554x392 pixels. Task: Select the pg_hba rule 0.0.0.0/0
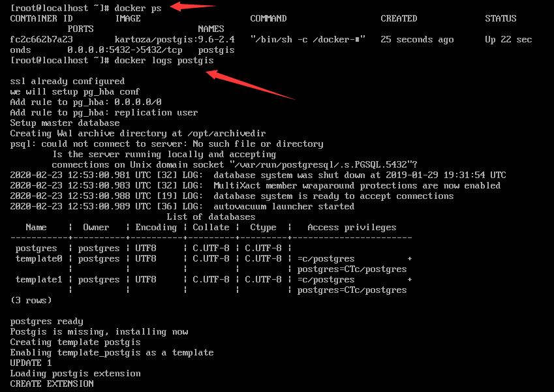[x=85, y=102]
